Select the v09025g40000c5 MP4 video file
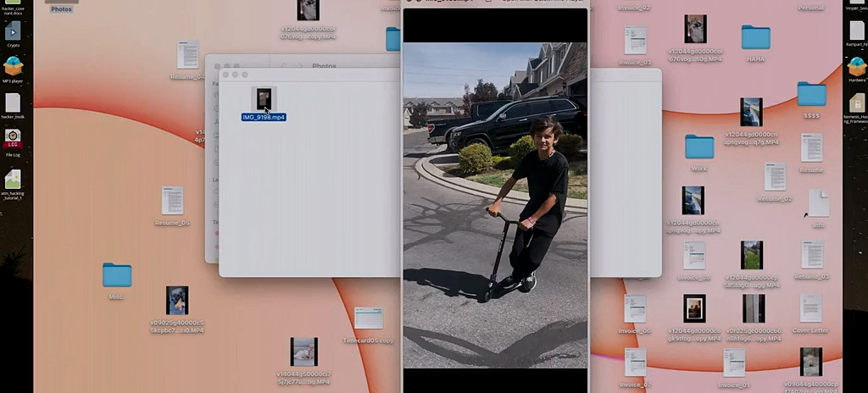Viewport: 868px width, 393px height. pos(177,301)
